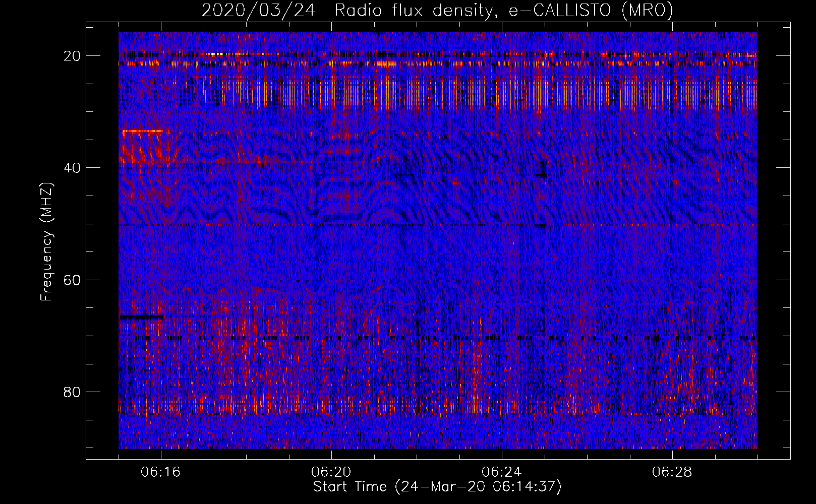Click the 60 frequency tick label
Screen dimensions: 816x504
tap(72, 280)
